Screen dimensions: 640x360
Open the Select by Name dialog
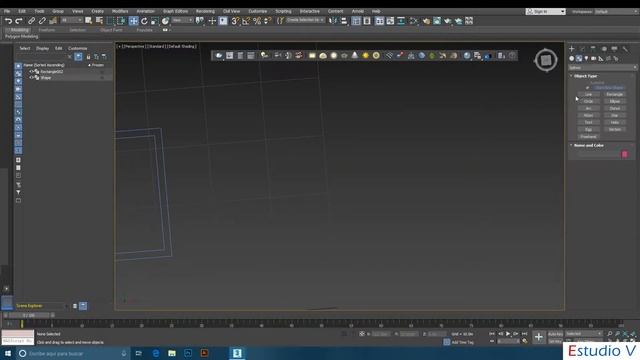pos(99,21)
